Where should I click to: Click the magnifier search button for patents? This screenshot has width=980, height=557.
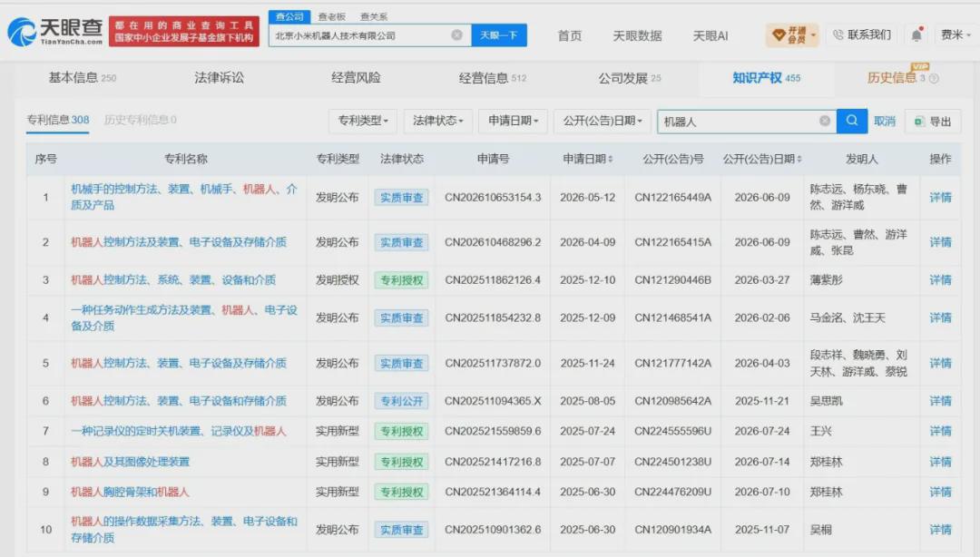pyautogui.click(x=851, y=121)
